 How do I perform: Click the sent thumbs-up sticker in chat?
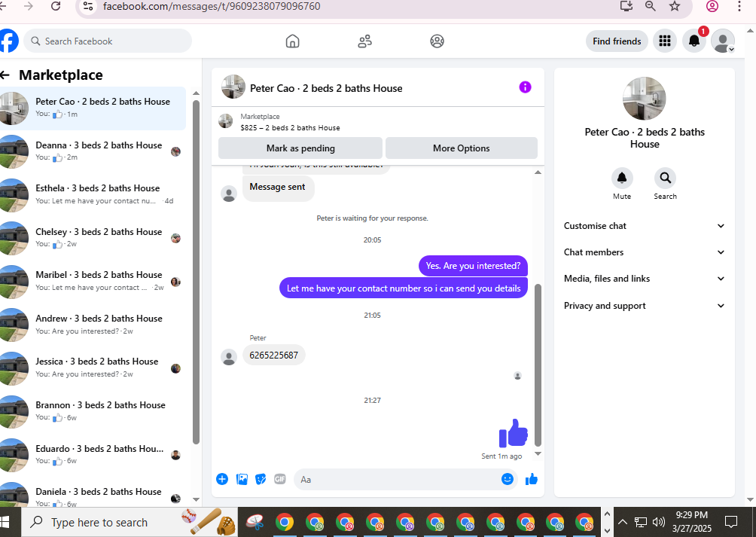513,433
